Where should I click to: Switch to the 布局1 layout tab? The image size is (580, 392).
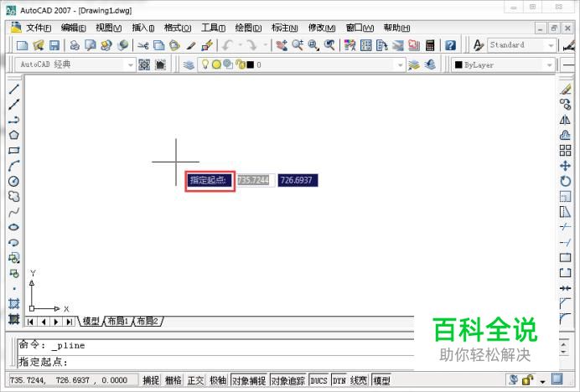(117, 321)
